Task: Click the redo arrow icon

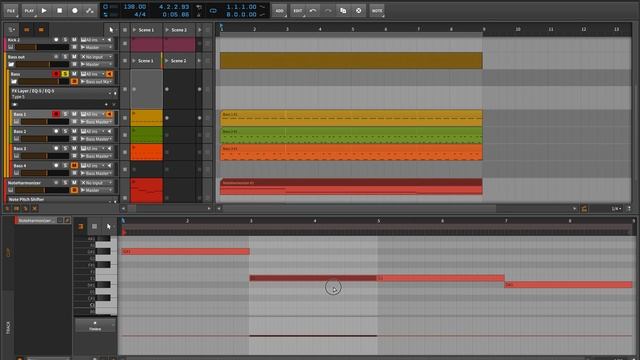Action: 328,11
